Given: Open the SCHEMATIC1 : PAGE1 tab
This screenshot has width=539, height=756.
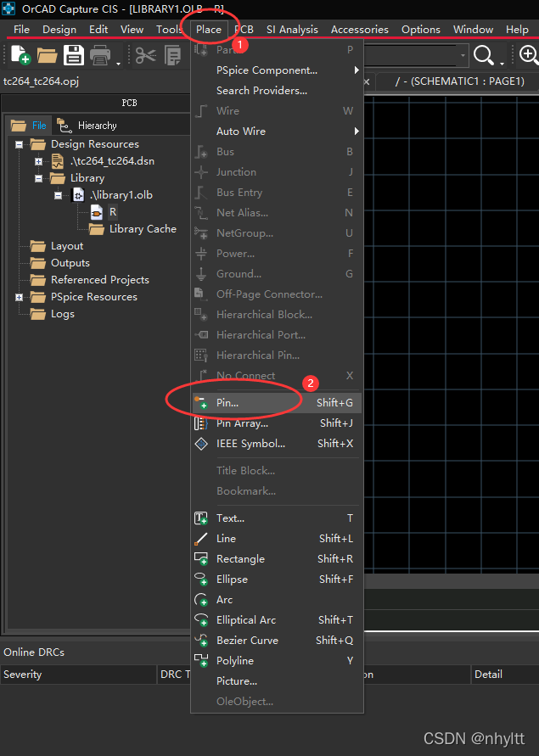Looking at the screenshot, I should (x=460, y=81).
